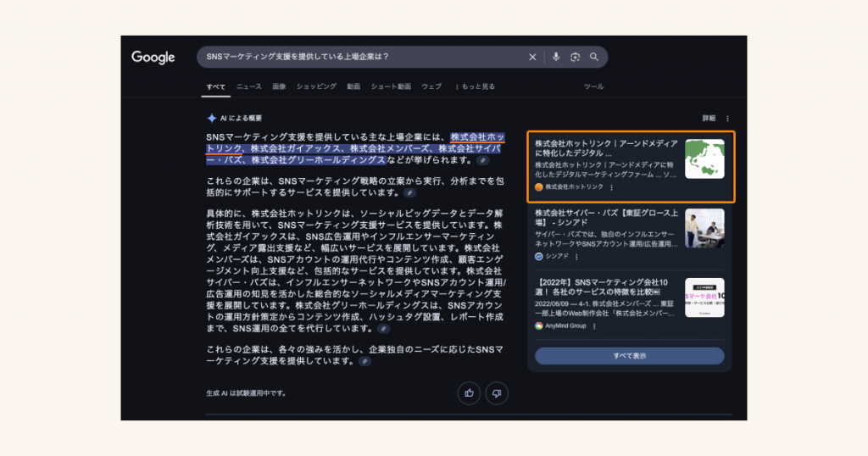Click the AI overview sparkle icon
868x456 pixels.
pos(211,118)
